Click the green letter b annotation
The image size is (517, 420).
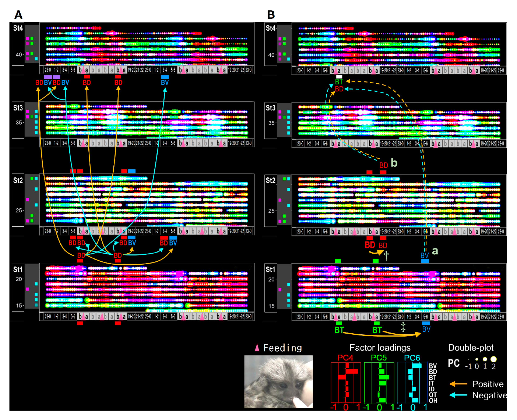click(394, 163)
